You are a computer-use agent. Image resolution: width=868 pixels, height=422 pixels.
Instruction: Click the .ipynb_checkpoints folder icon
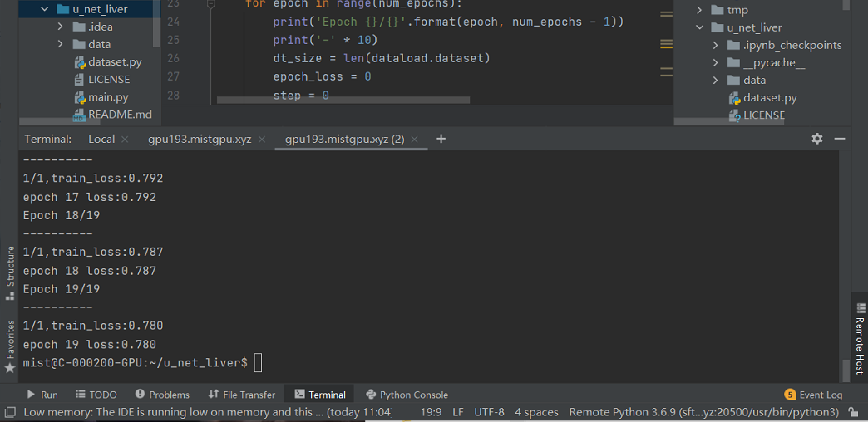tap(733, 46)
